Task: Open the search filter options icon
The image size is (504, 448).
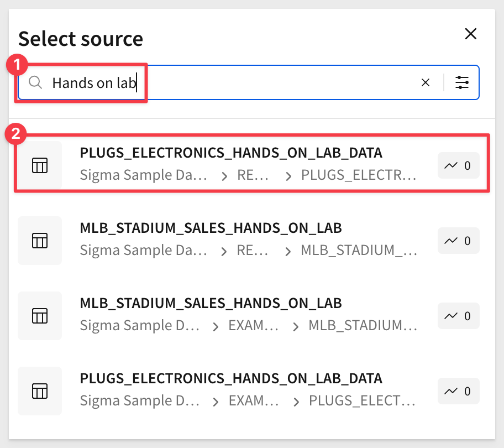Action: (x=462, y=82)
